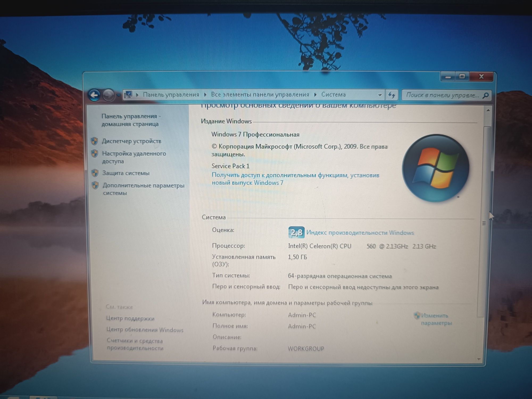
Task: Click the Windows logo image
Action: click(436, 168)
